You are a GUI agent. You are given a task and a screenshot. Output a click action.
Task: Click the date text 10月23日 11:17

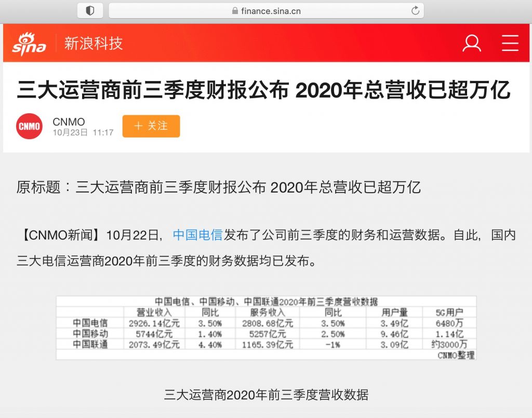(x=83, y=132)
